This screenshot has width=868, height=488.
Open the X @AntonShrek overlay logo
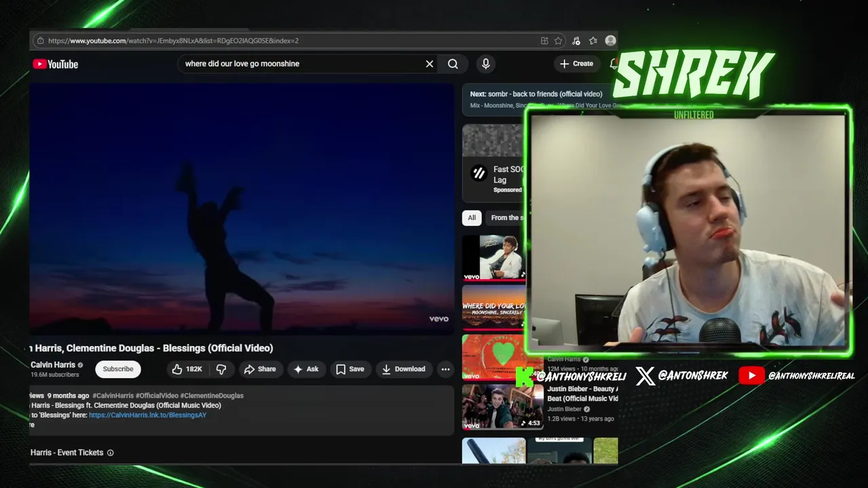pos(646,375)
